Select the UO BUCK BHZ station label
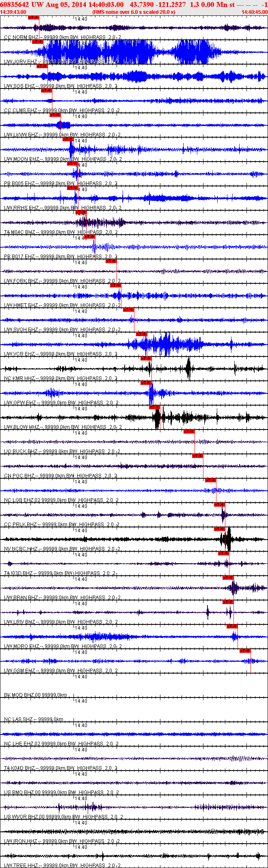This screenshot has width=268, height=868. [x=21, y=451]
